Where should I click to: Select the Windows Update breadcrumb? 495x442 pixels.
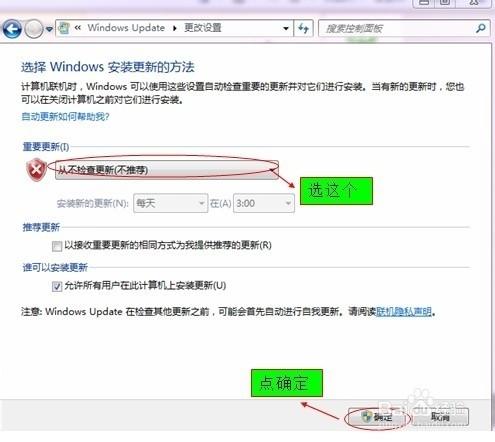click(x=126, y=28)
